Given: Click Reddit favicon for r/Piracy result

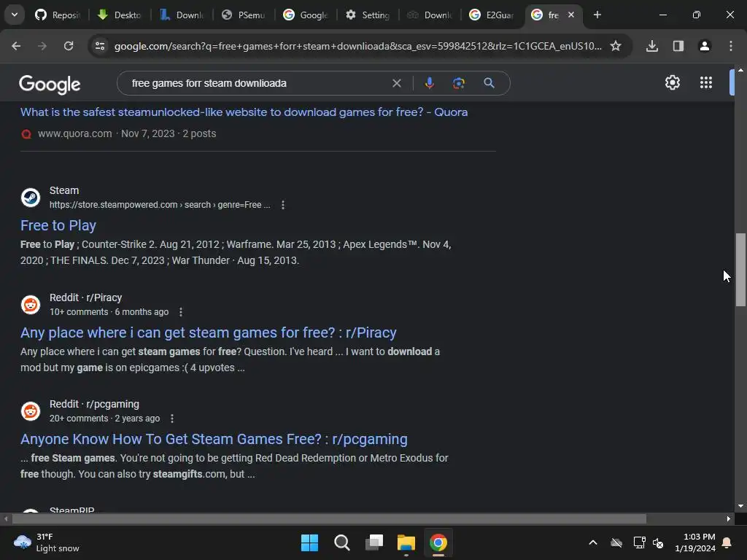Looking at the screenshot, I should pyautogui.click(x=31, y=304).
